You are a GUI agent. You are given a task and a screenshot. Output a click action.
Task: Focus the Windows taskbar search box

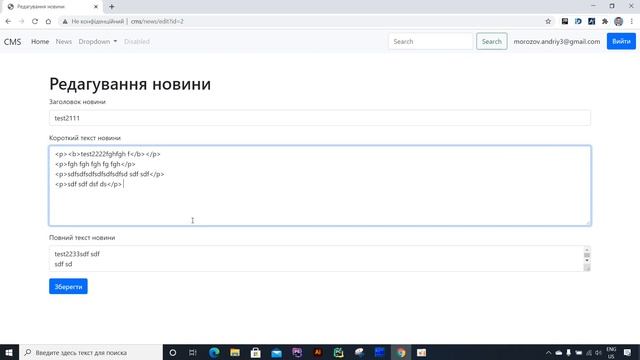coord(91,352)
